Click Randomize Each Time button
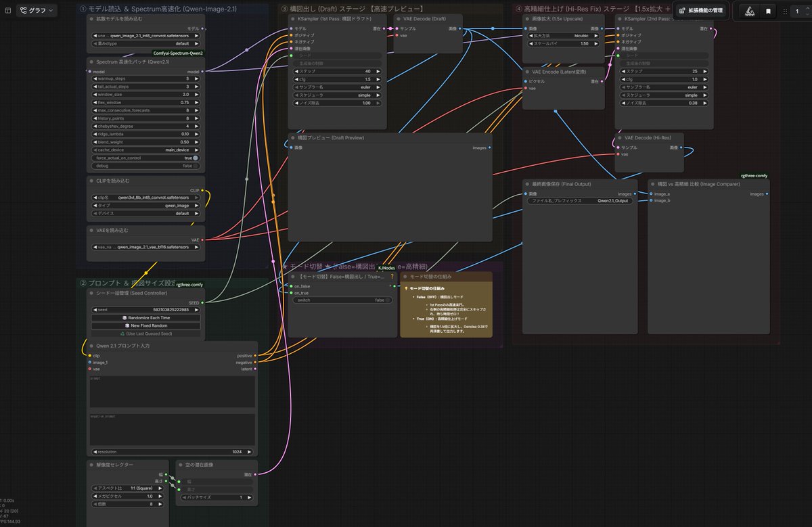812x527 pixels. (145, 317)
